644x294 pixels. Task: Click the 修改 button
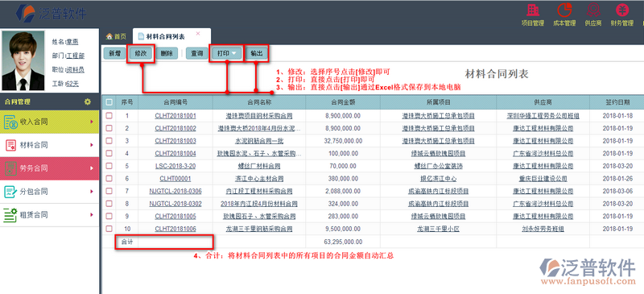click(140, 53)
